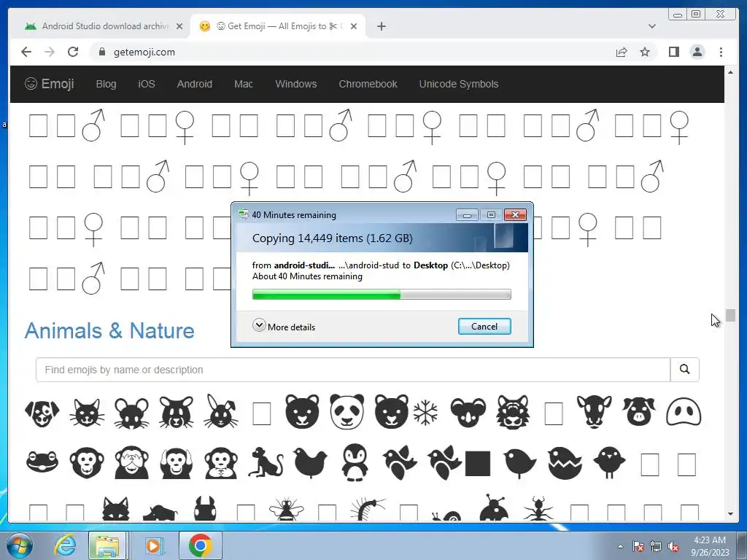The height and width of the screenshot is (560, 747).
Task: Expand More details in copy dialog
Action: click(284, 326)
